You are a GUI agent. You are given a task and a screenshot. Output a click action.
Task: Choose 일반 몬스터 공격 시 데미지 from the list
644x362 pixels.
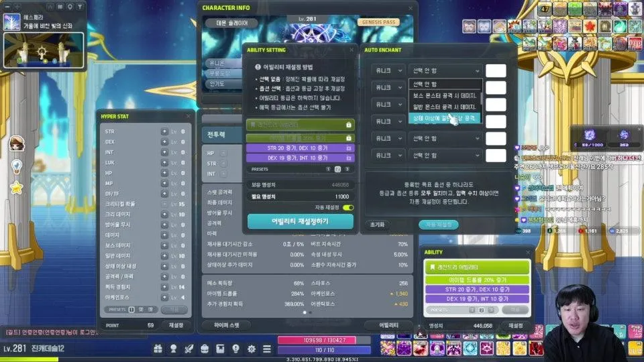tap(444, 107)
